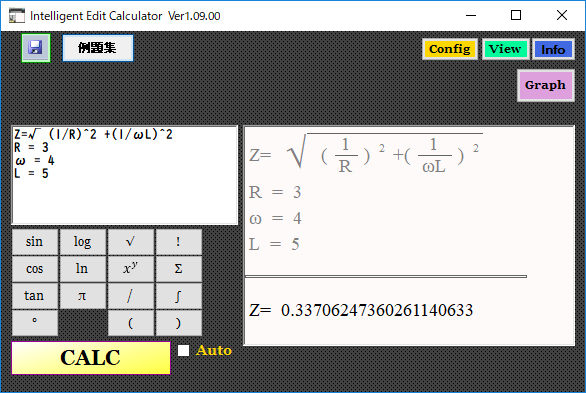Screen dimensions: 586x393
Task: Insert sin function from keypad
Action: pos(35,242)
